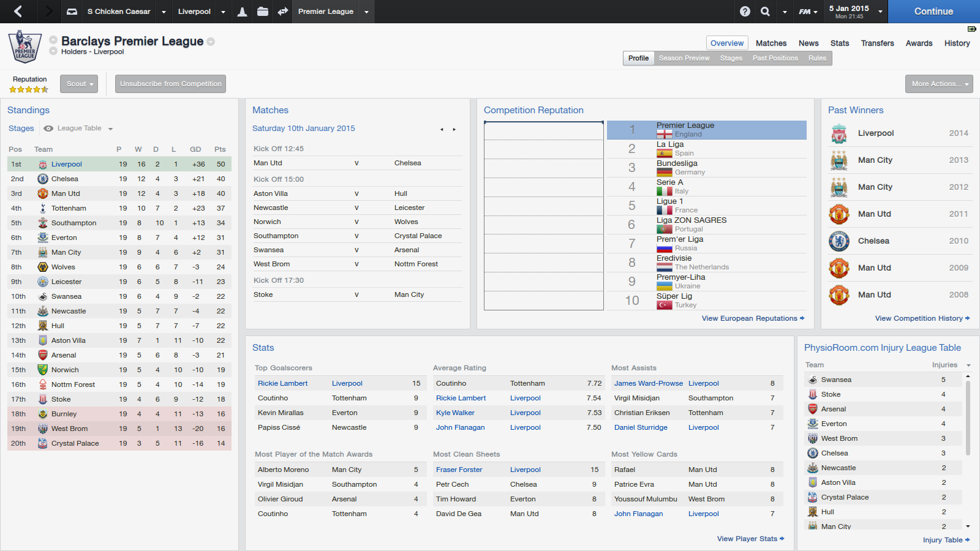
Task: Click the Southampton crest in standings
Action: pos(43,223)
